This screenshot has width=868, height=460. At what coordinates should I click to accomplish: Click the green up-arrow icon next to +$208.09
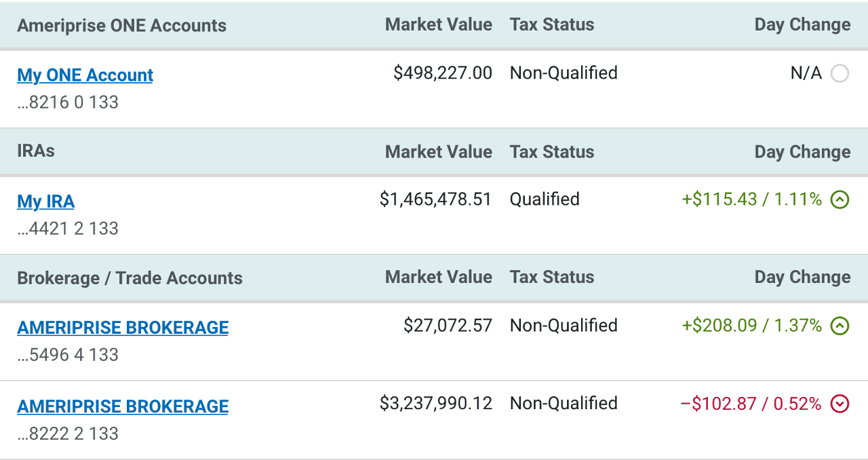click(x=840, y=326)
